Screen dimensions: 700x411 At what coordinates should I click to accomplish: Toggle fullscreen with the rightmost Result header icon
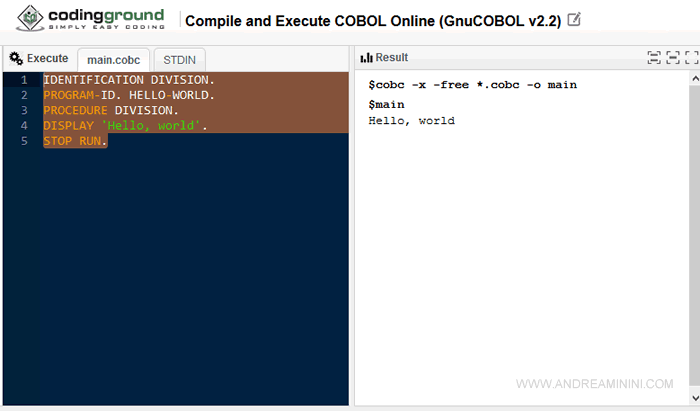[x=690, y=58]
